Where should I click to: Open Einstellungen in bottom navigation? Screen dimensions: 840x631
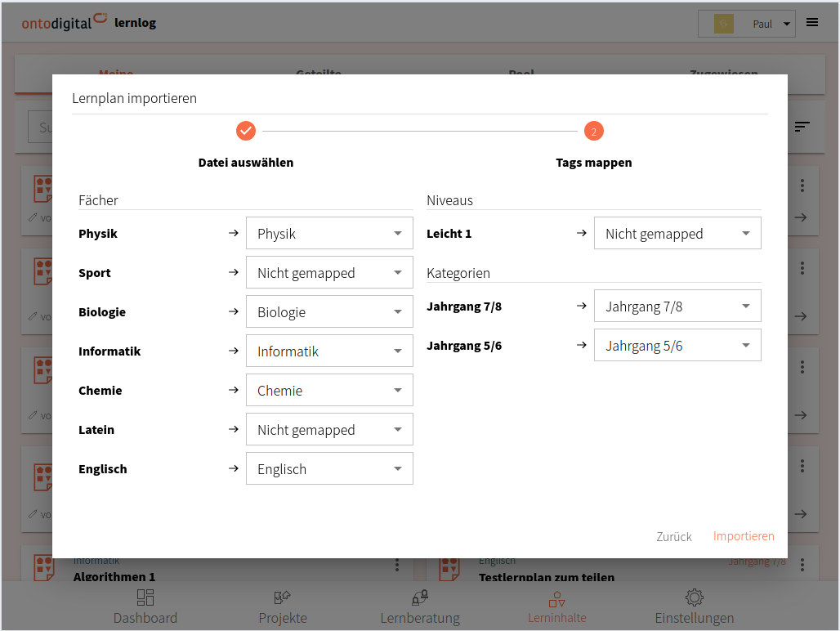[695, 607]
